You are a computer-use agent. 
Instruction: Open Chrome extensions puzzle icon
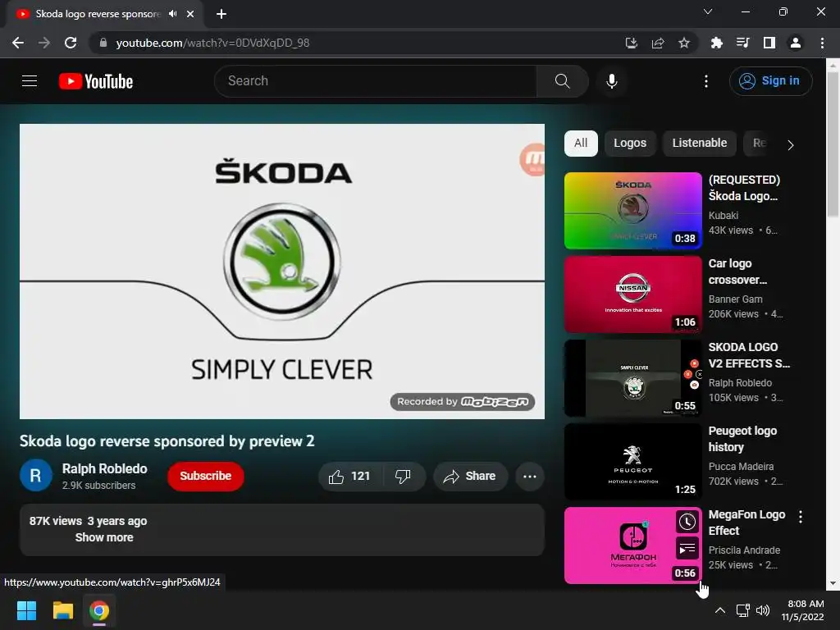click(x=716, y=43)
